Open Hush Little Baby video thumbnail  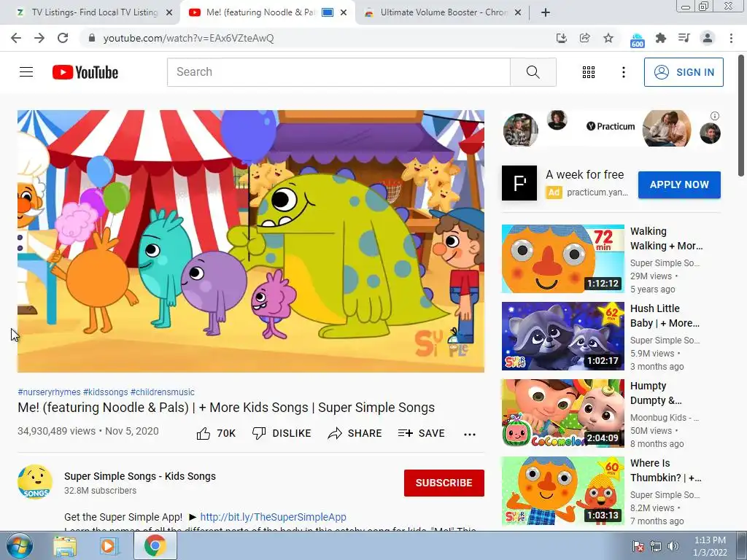562,336
